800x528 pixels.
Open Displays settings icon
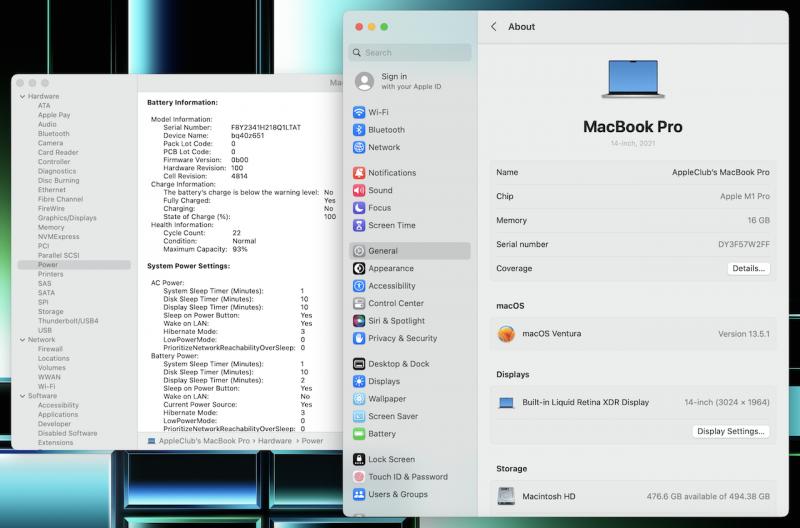(x=359, y=382)
